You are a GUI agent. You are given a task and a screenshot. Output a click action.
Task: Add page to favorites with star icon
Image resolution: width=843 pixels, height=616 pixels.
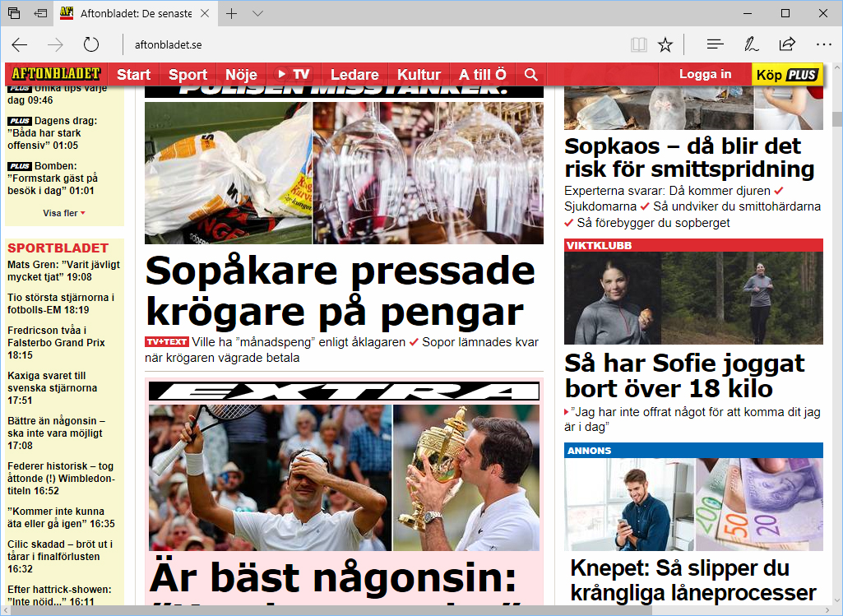[x=665, y=44]
